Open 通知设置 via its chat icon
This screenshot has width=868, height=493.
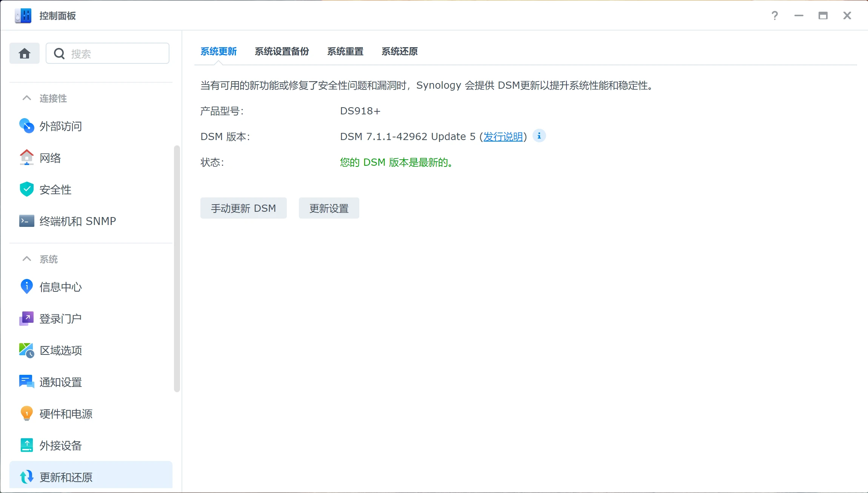pos(26,382)
